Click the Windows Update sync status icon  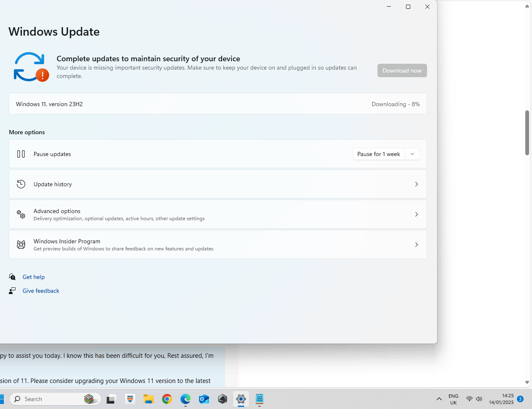coord(31,67)
